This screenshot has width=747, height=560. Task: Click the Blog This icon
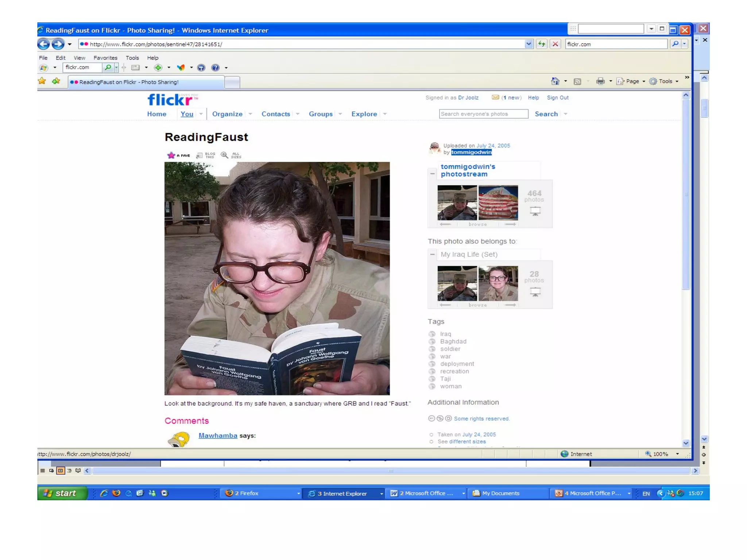tap(200, 155)
